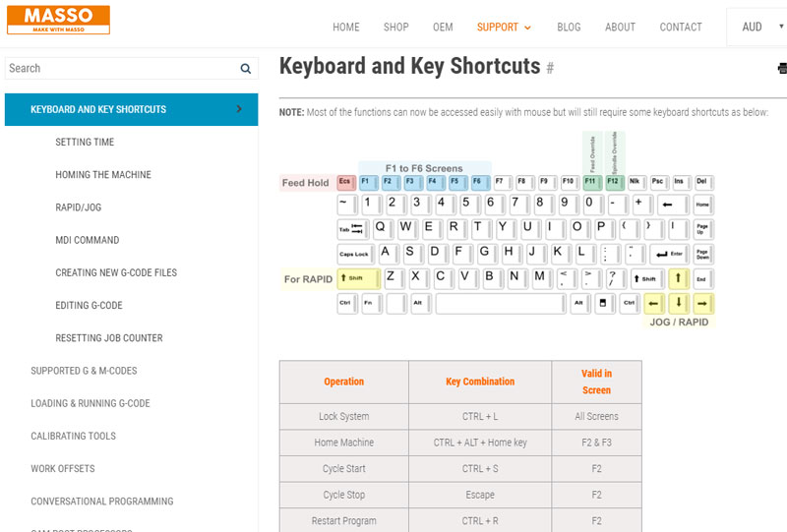
Task: Open the ABOUT page
Action: pyautogui.click(x=620, y=28)
